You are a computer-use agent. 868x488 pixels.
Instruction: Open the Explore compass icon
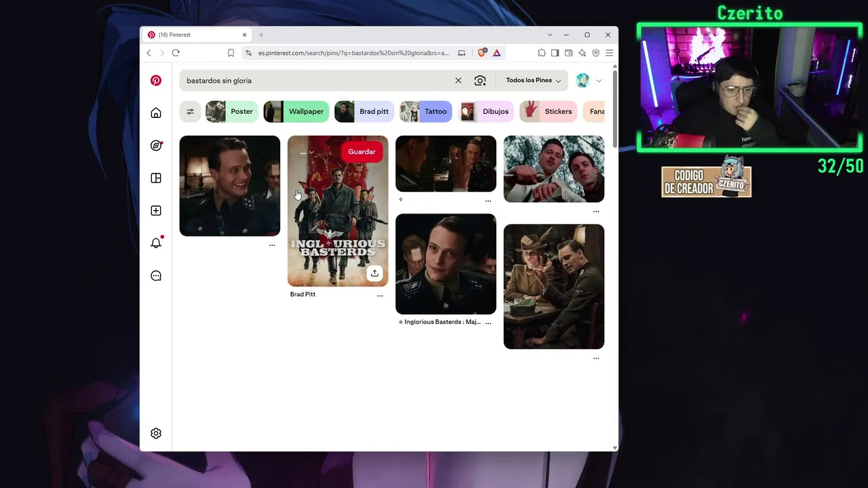[x=156, y=146]
